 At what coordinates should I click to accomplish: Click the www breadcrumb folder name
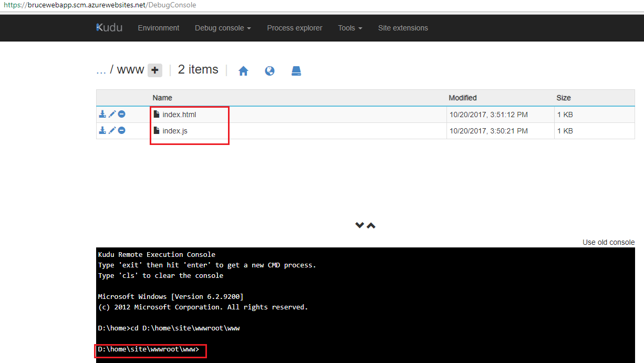[130, 70]
